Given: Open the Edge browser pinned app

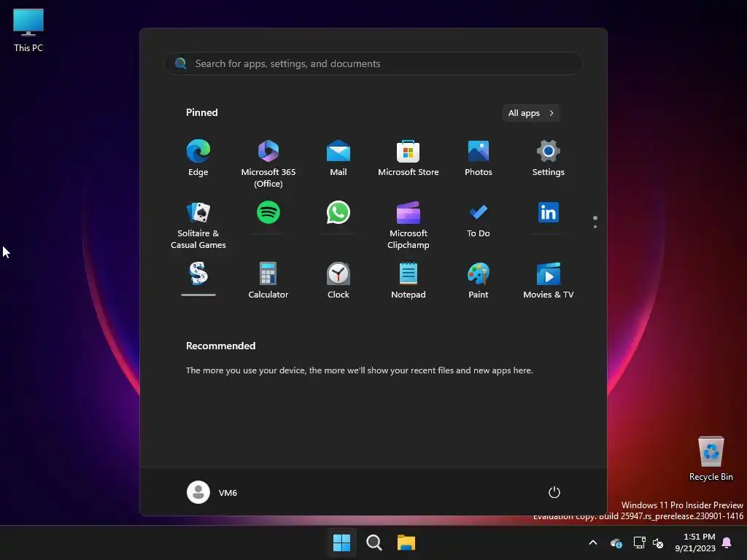Looking at the screenshot, I should click(x=198, y=158).
